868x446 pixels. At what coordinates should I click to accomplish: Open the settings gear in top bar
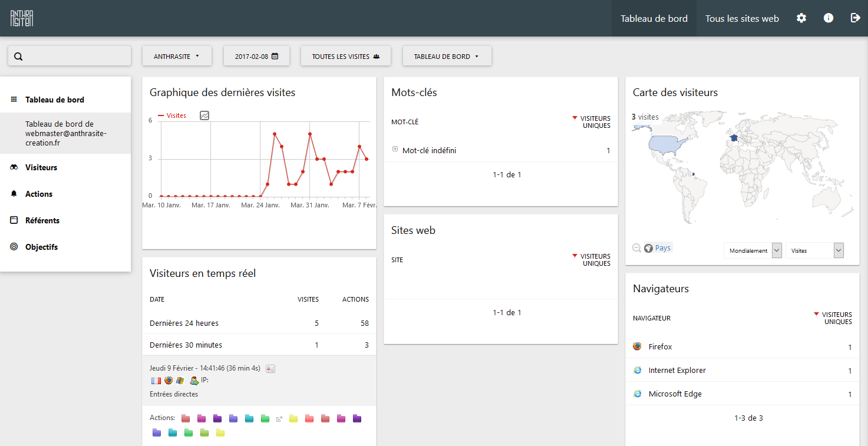tap(801, 18)
